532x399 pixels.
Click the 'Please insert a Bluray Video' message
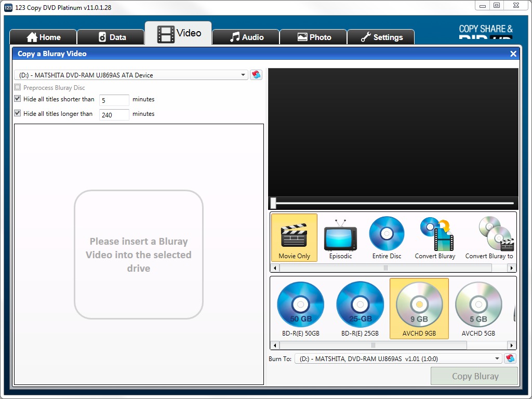(138, 255)
